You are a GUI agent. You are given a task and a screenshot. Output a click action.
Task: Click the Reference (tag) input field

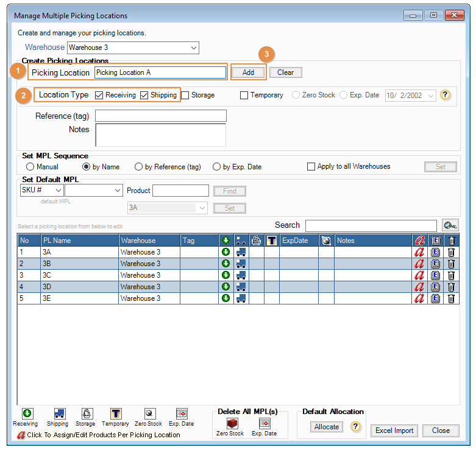[x=160, y=116]
